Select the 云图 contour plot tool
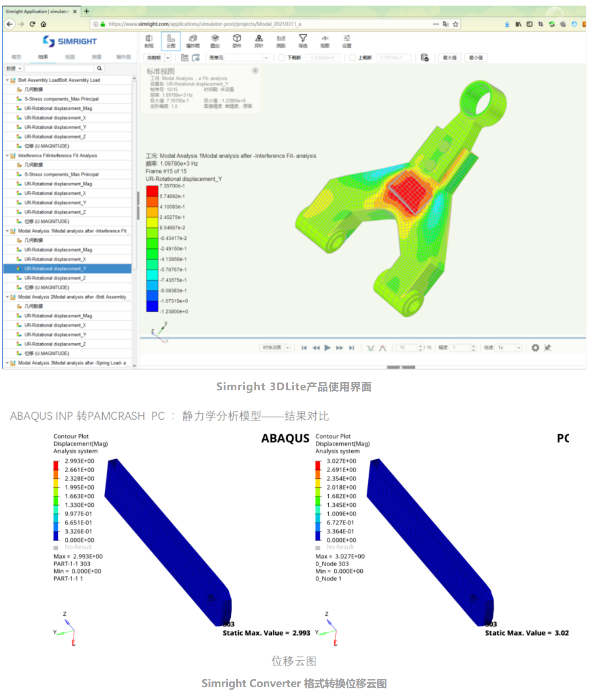Image resolution: width=595 pixels, height=700 pixels. click(171, 41)
